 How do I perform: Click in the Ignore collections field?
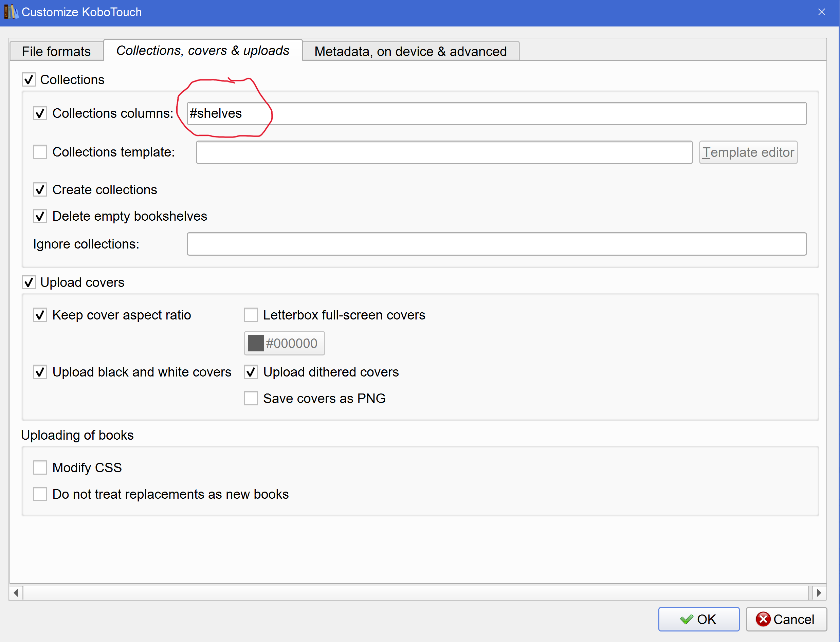pyautogui.click(x=496, y=244)
